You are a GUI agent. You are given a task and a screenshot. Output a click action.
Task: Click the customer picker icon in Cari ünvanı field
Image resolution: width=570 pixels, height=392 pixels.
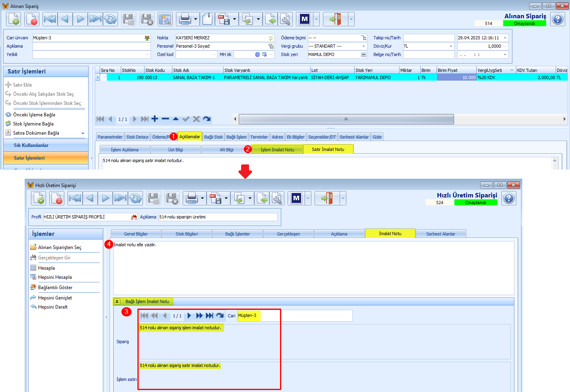point(147,38)
